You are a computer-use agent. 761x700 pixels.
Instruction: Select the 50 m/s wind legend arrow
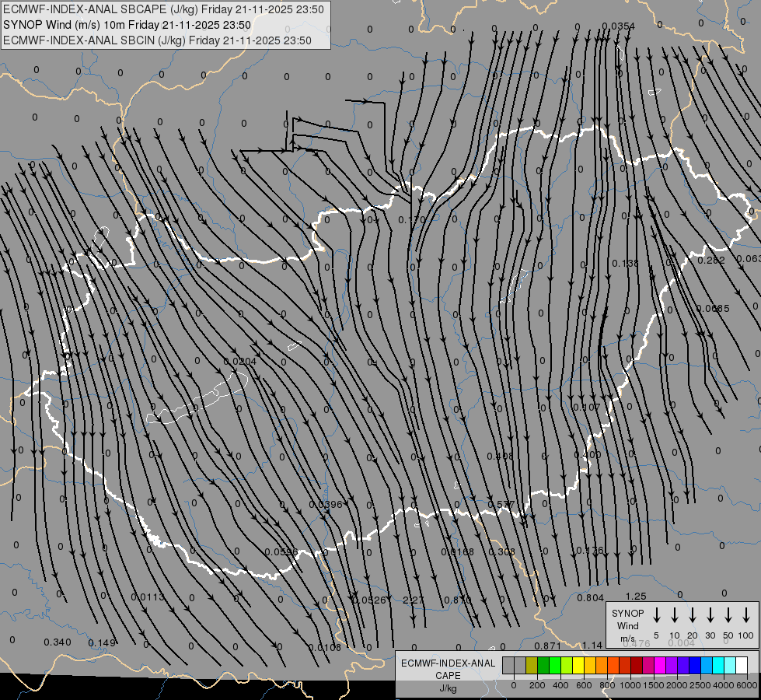click(x=728, y=615)
